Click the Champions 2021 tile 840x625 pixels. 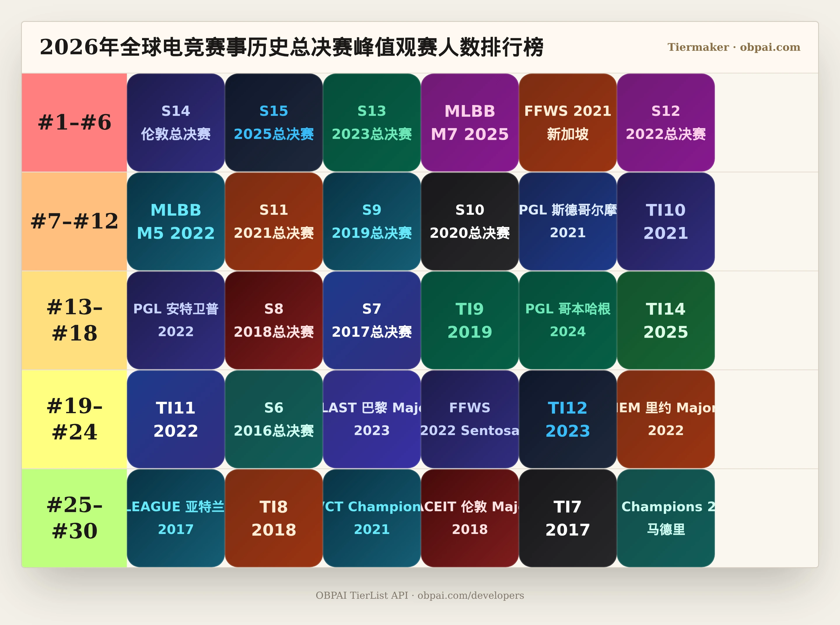pos(372,518)
